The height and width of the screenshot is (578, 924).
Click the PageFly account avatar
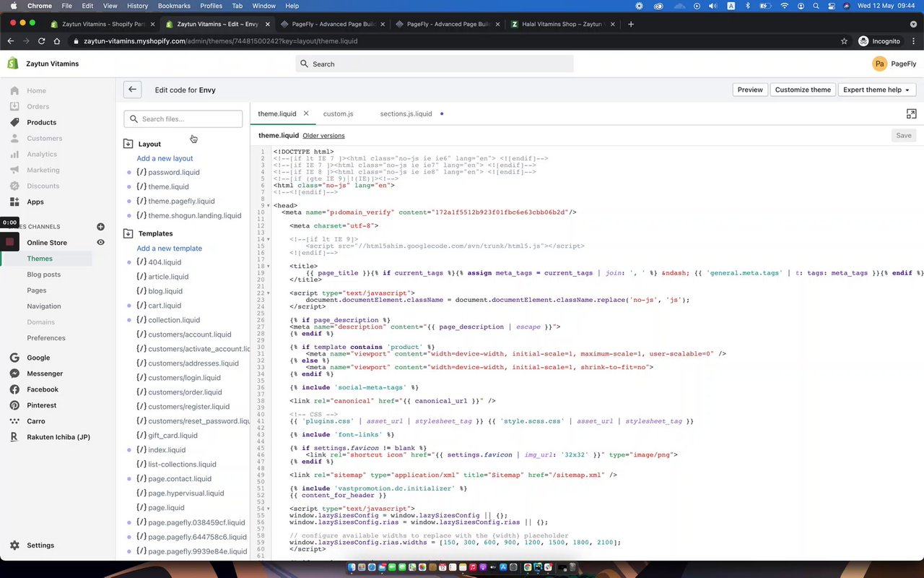[879, 64]
